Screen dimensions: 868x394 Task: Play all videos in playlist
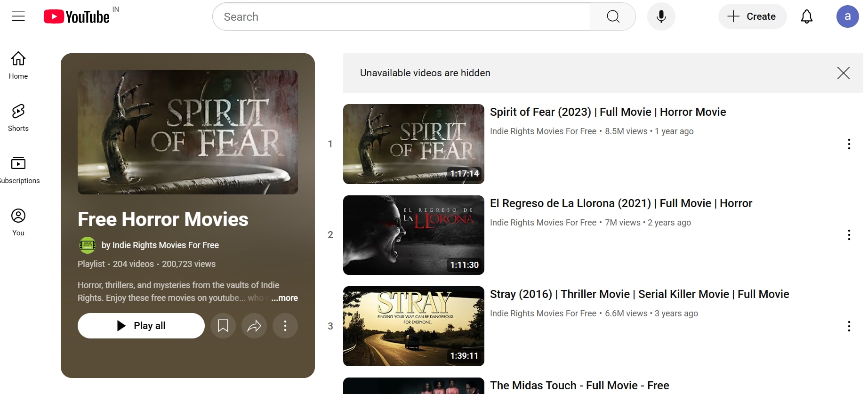pyautogui.click(x=141, y=326)
